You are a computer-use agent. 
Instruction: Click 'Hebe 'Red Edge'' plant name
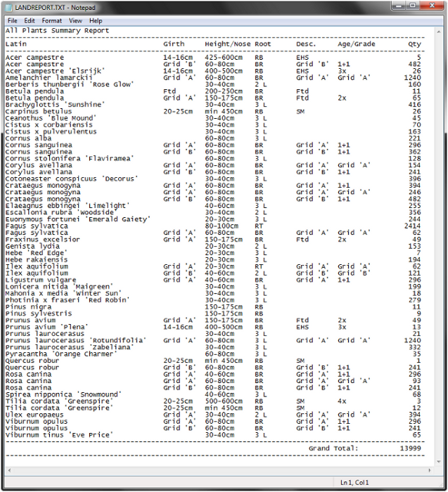[36, 253]
